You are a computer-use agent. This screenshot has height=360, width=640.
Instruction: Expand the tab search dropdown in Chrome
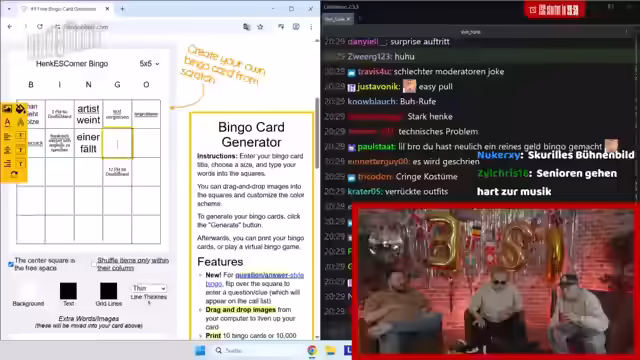tap(9, 9)
